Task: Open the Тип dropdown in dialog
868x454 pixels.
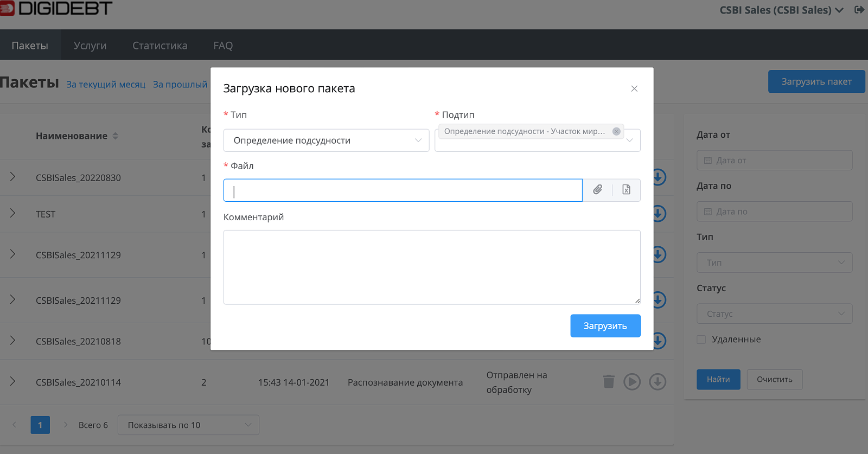Action: [x=326, y=140]
